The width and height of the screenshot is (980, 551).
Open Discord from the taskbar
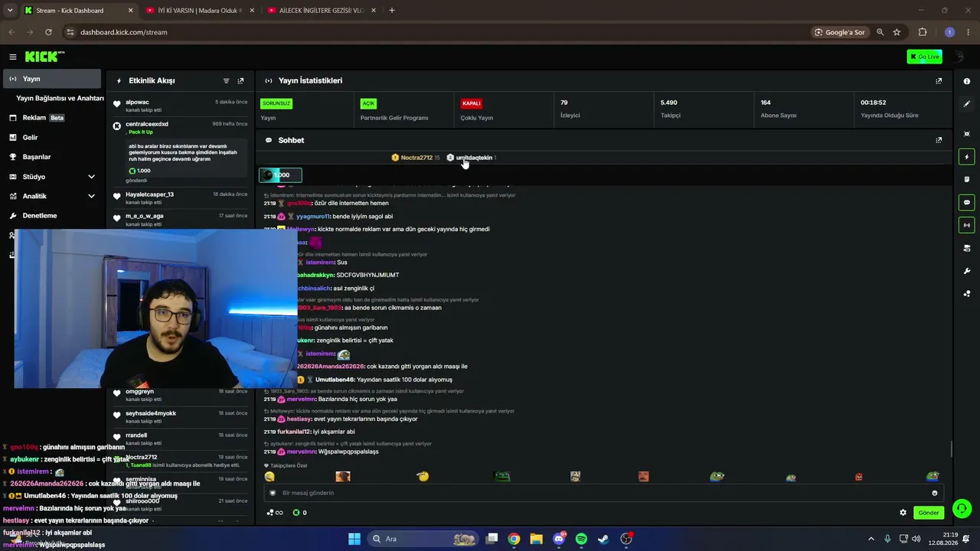(x=559, y=539)
